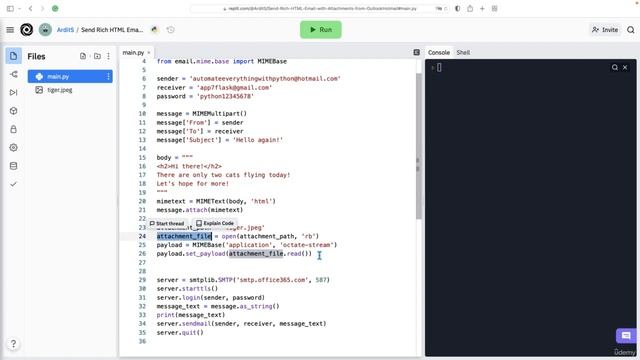Click the Replit logo icon
Viewport: 640px width, 360px height.
pos(27,30)
